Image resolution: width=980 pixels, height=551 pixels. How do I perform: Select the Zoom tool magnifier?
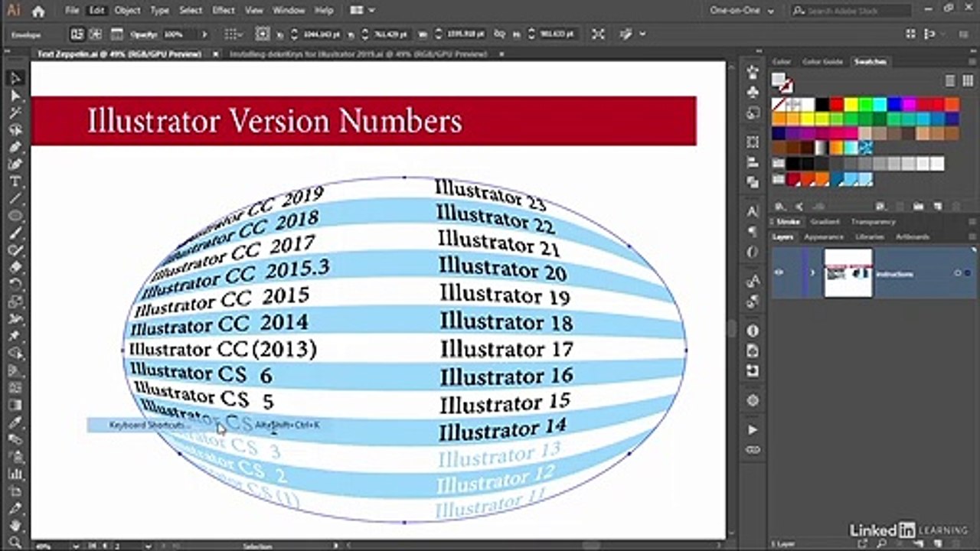(15, 542)
